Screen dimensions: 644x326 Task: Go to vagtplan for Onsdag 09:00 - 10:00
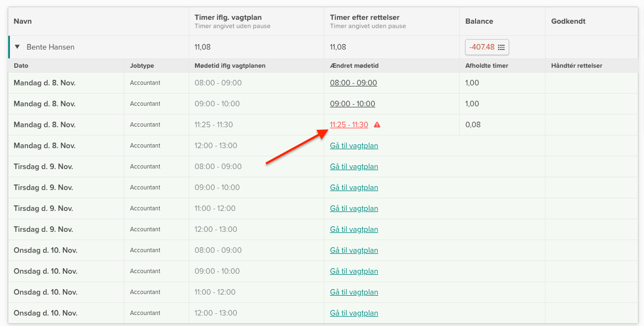click(x=354, y=271)
